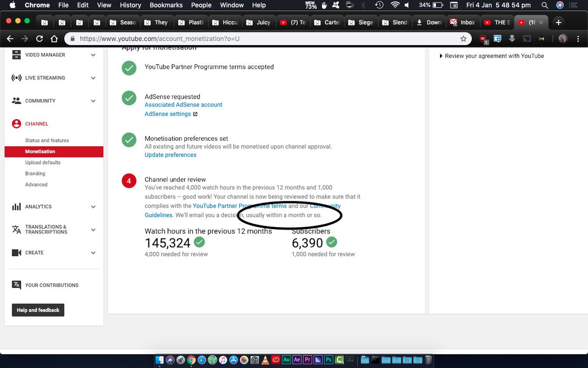The image size is (588, 368).
Task: Launch Adobe After Effects from the Dock
Action: (x=297, y=360)
